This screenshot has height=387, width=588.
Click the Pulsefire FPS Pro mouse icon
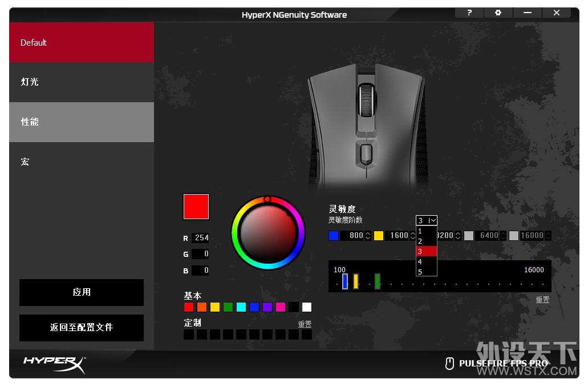[449, 364]
